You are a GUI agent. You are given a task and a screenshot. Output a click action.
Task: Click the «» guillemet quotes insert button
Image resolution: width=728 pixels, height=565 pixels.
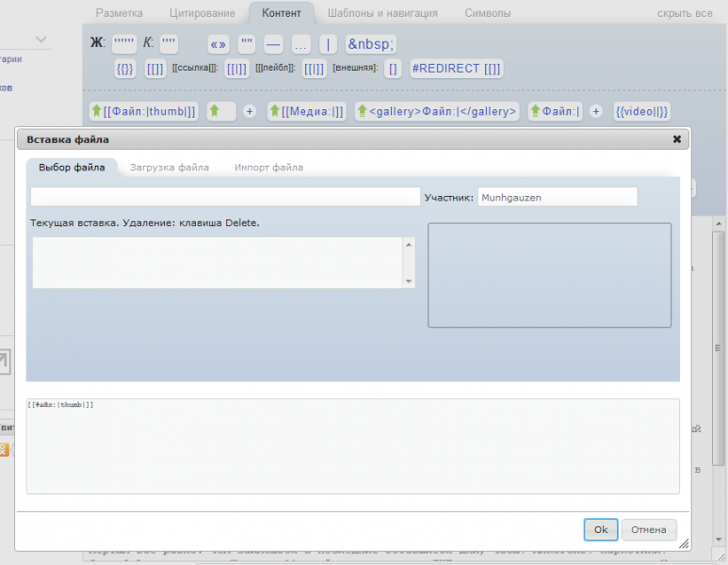pyautogui.click(x=218, y=43)
